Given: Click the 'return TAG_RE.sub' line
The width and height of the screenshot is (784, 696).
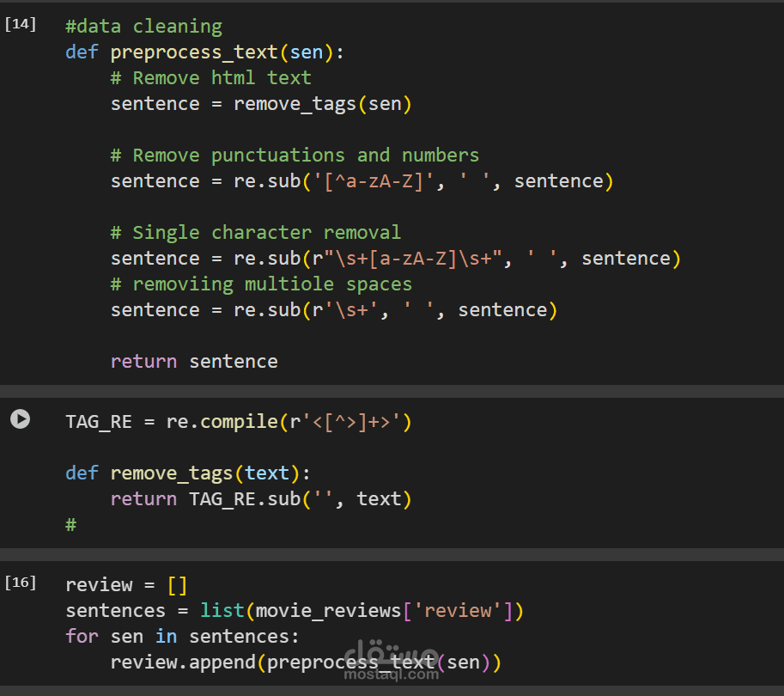Looking at the screenshot, I should (x=261, y=499).
